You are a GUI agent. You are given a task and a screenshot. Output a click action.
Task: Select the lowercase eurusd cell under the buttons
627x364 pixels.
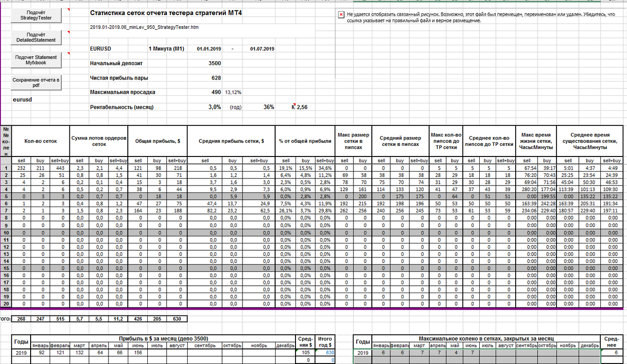[x=22, y=99]
